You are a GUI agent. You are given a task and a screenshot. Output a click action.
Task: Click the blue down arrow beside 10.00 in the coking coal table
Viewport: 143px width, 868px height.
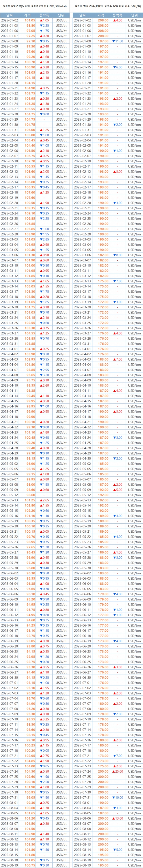(x=114, y=797)
